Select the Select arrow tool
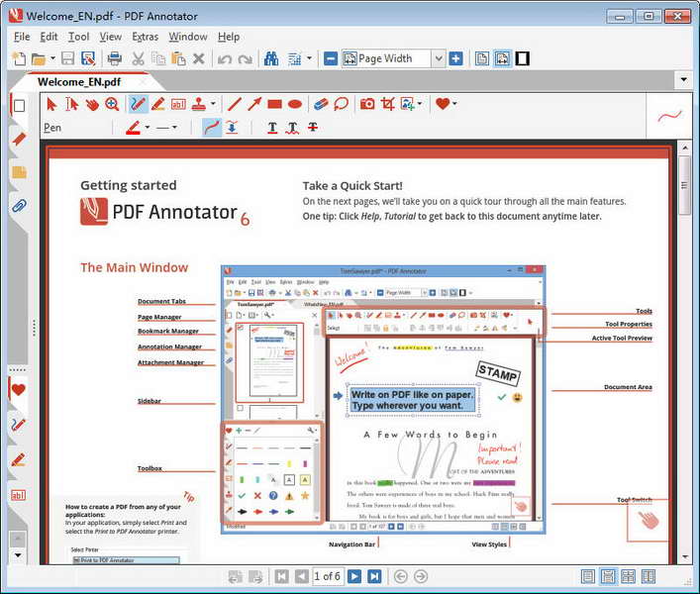Image resolution: width=700 pixels, height=594 pixels. point(51,104)
